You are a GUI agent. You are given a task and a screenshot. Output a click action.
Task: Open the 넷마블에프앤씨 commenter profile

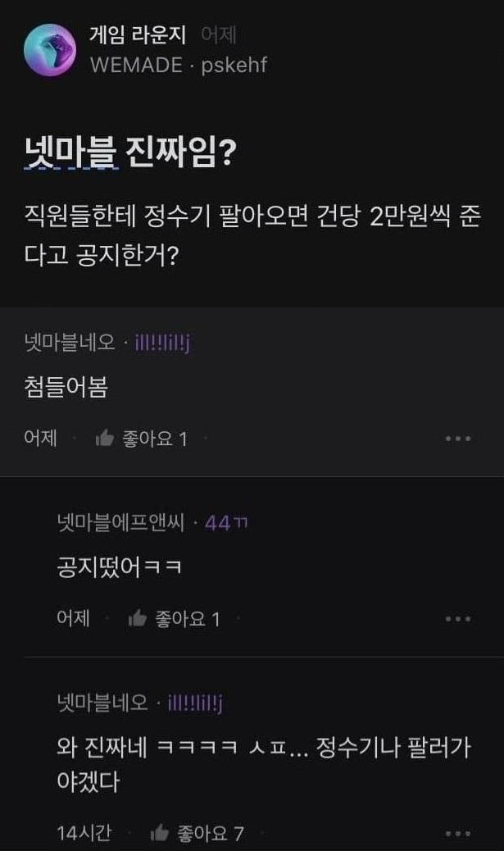point(121,523)
